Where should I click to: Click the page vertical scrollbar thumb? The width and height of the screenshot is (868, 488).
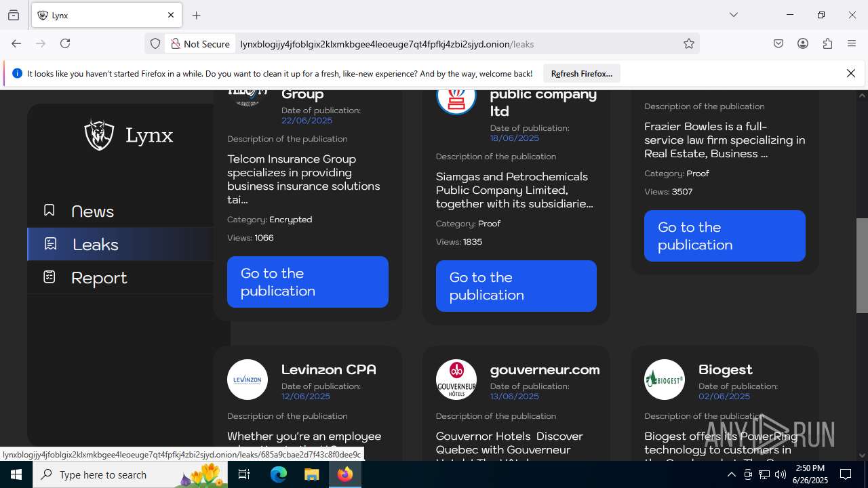pos(862,266)
